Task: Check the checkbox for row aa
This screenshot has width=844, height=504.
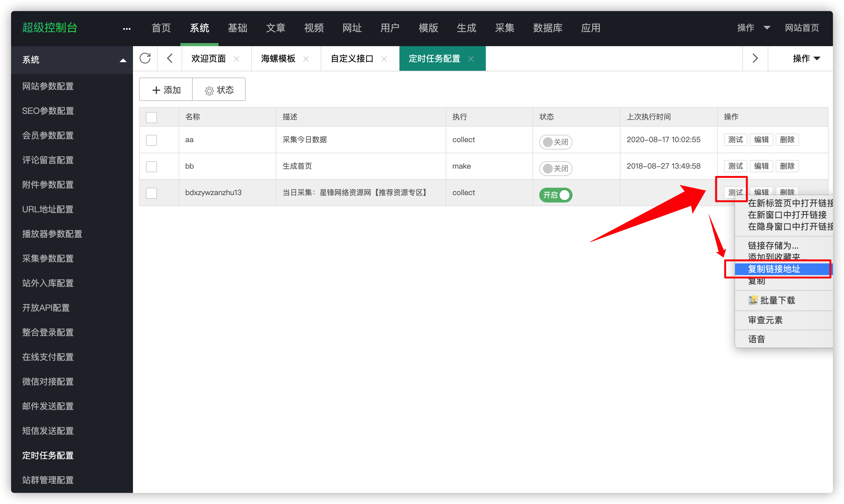Action: pos(151,140)
